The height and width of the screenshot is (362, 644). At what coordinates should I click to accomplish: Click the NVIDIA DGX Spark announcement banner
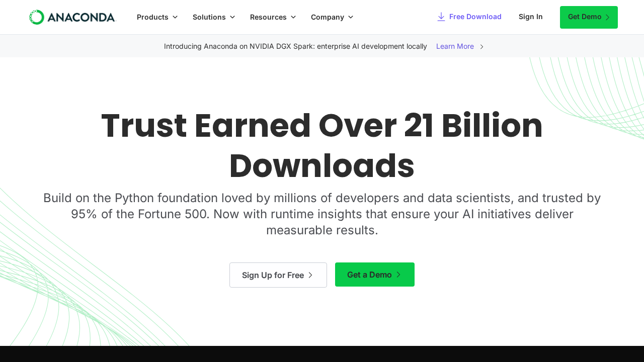click(x=295, y=46)
